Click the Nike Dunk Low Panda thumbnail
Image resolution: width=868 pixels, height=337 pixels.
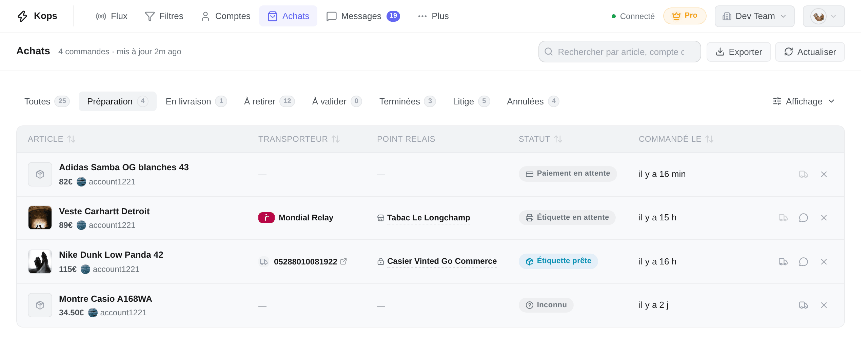click(x=40, y=262)
